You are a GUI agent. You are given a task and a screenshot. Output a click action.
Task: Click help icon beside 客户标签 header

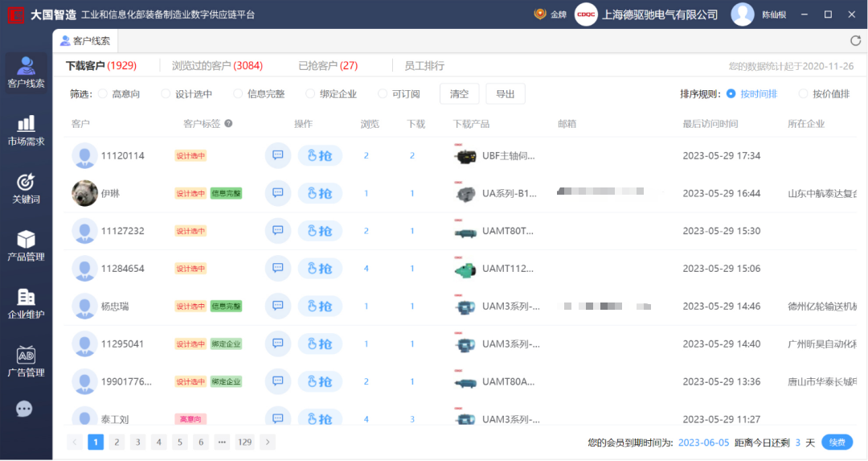point(228,124)
